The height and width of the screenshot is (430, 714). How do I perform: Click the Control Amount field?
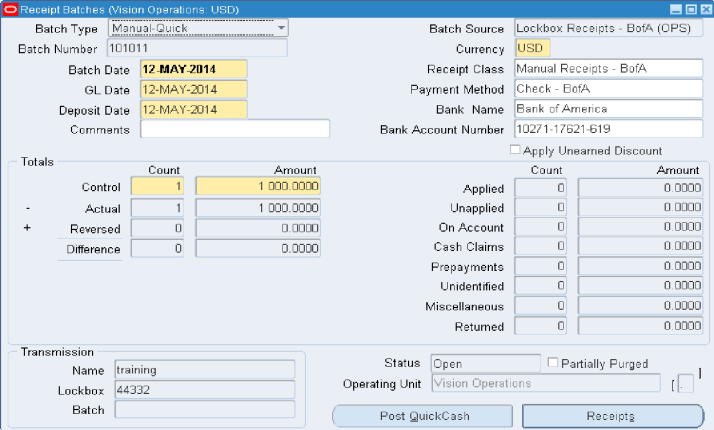pyautogui.click(x=259, y=187)
